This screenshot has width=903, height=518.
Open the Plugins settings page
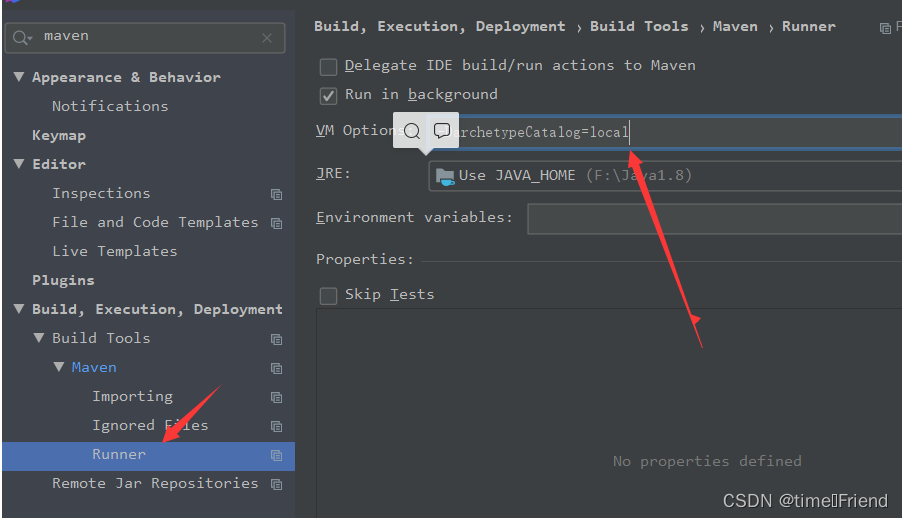click(63, 281)
